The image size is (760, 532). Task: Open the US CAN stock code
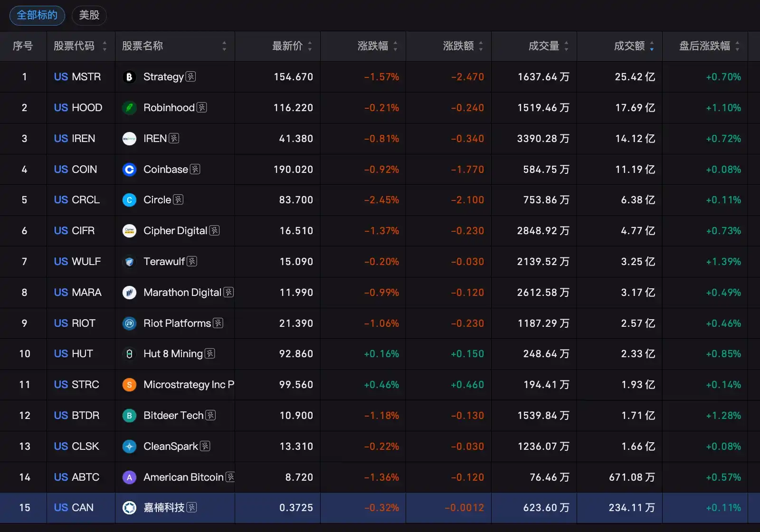[x=74, y=508]
